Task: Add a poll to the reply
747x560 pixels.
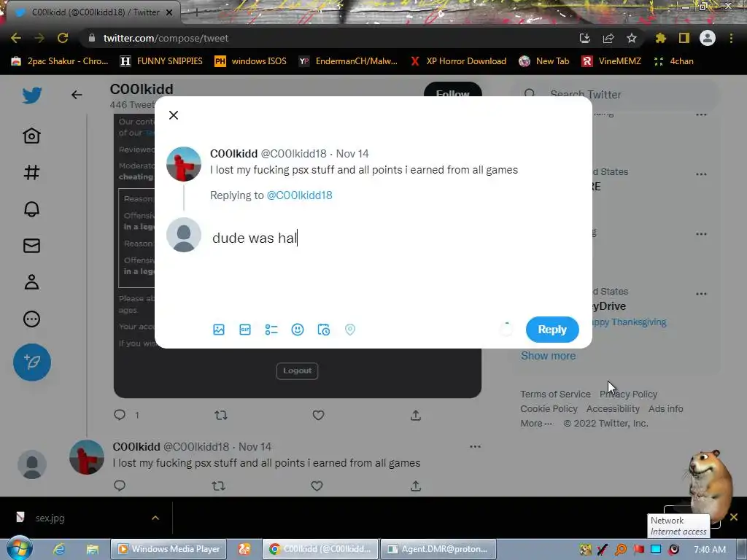Action: (271, 330)
